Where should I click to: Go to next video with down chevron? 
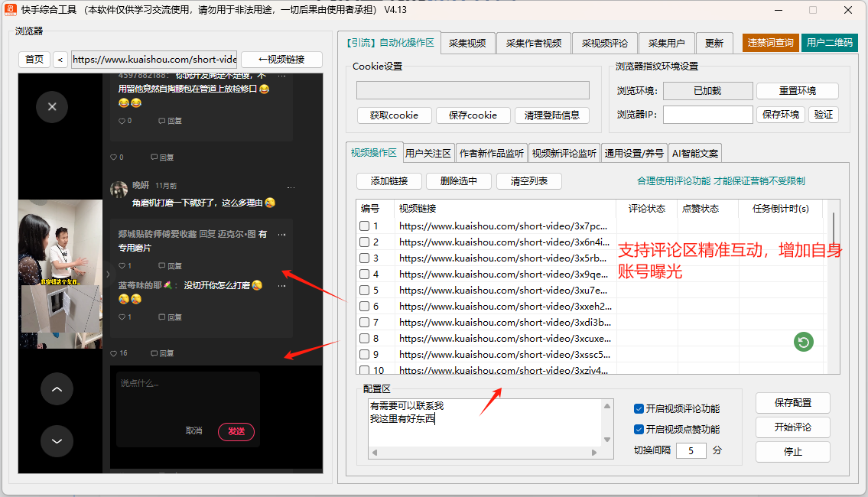(x=57, y=441)
